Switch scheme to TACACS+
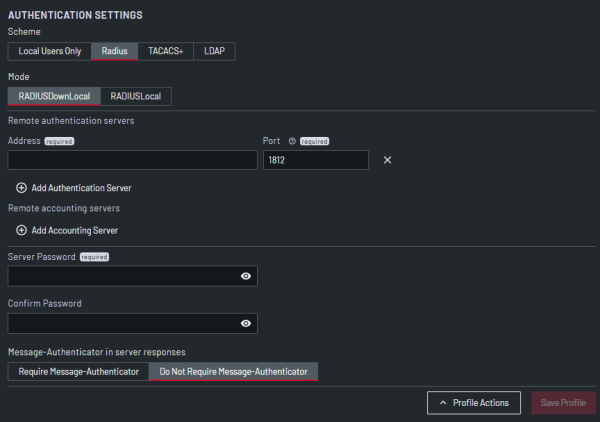This screenshot has width=600, height=422. [166, 51]
